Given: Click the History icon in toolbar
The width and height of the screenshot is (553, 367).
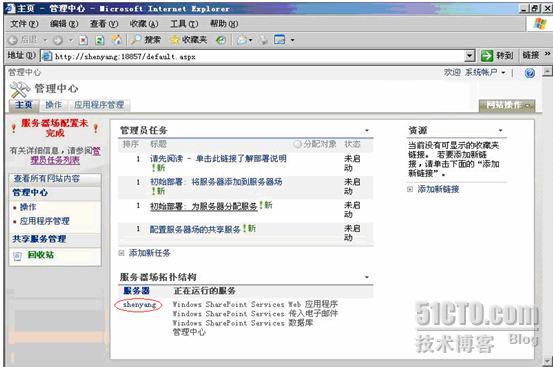Looking at the screenshot, I should [221, 40].
